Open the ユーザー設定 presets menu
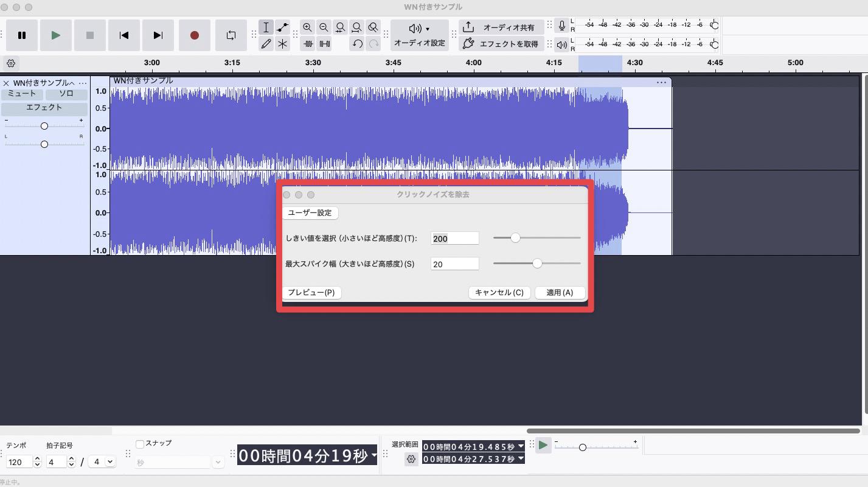The image size is (868, 487). [310, 213]
